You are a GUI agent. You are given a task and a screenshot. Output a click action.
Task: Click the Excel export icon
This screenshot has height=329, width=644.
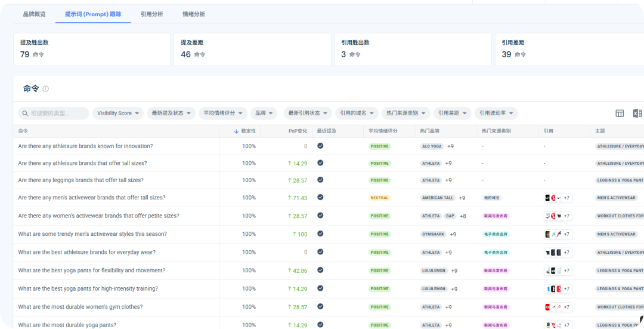tap(637, 113)
